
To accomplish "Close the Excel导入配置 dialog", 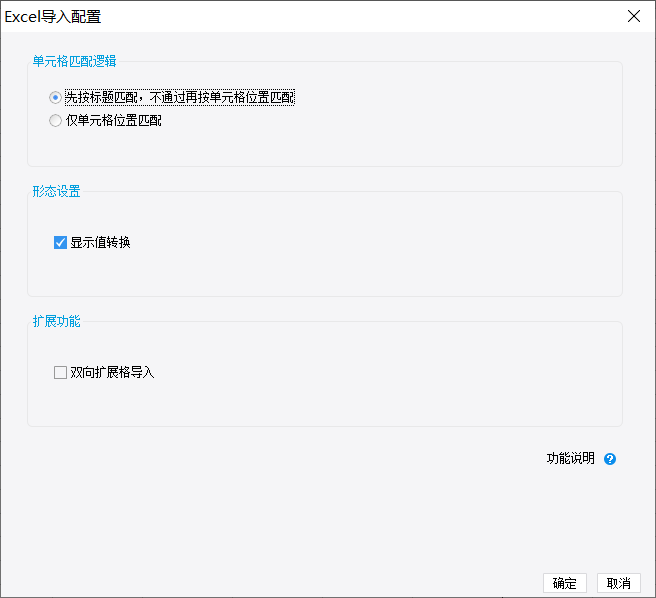I will [x=634, y=16].
